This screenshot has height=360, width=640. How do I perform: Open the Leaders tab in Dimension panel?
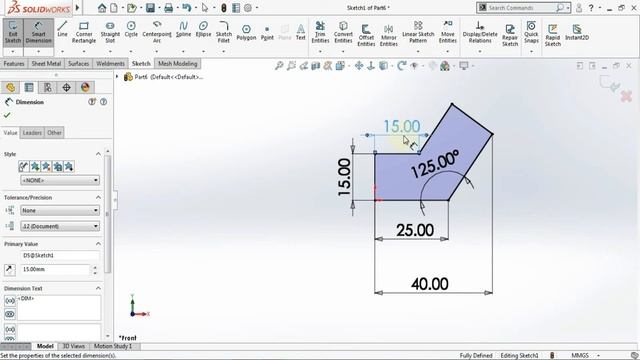[32, 133]
